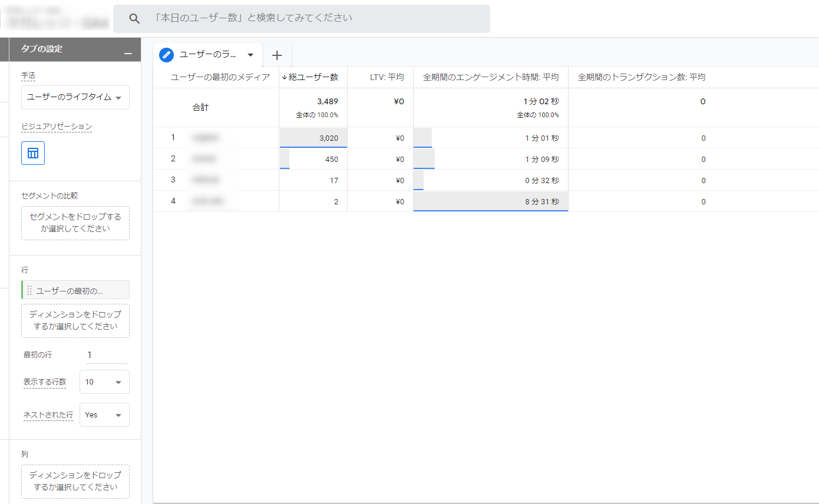The image size is (819, 504).
Task: Add a new tab with the plus icon
Action: [277, 55]
